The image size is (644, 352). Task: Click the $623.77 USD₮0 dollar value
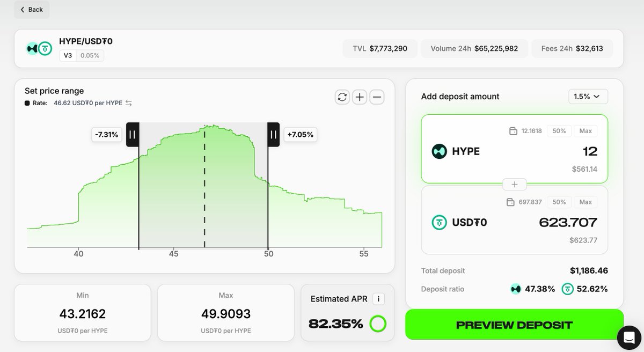583,240
